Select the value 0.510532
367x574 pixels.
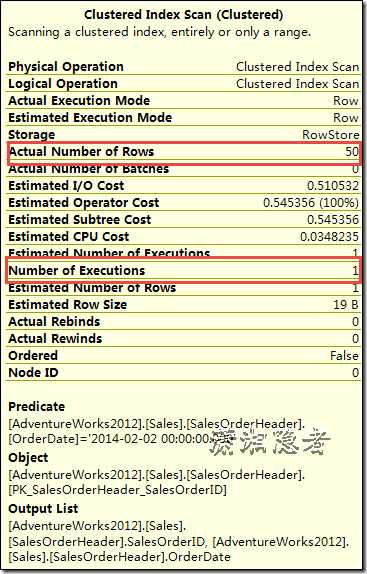[x=333, y=186]
